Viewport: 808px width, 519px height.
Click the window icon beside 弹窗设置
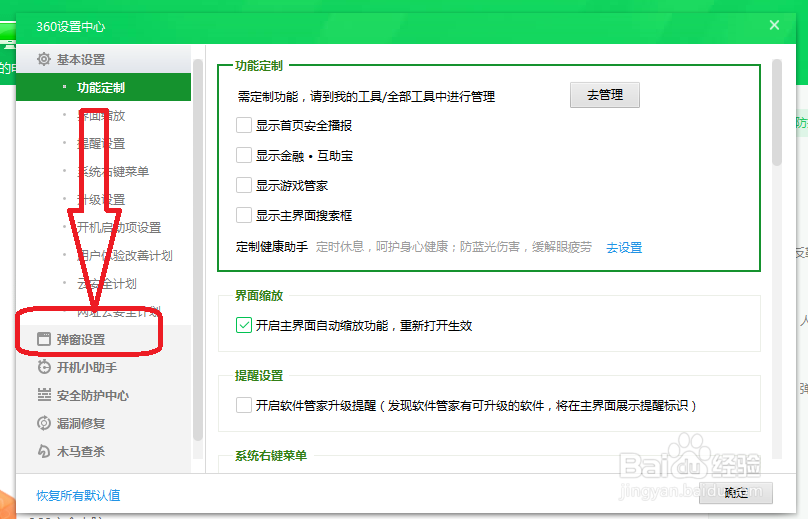[44, 339]
